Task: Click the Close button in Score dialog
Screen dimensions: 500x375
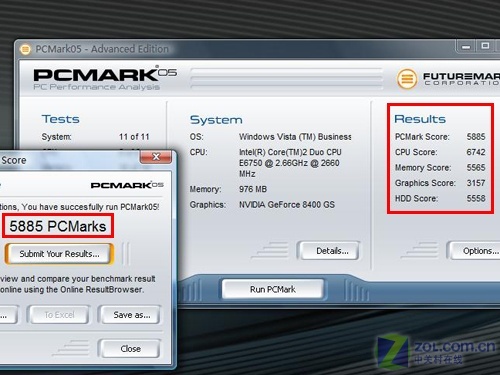Action: [x=130, y=349]
